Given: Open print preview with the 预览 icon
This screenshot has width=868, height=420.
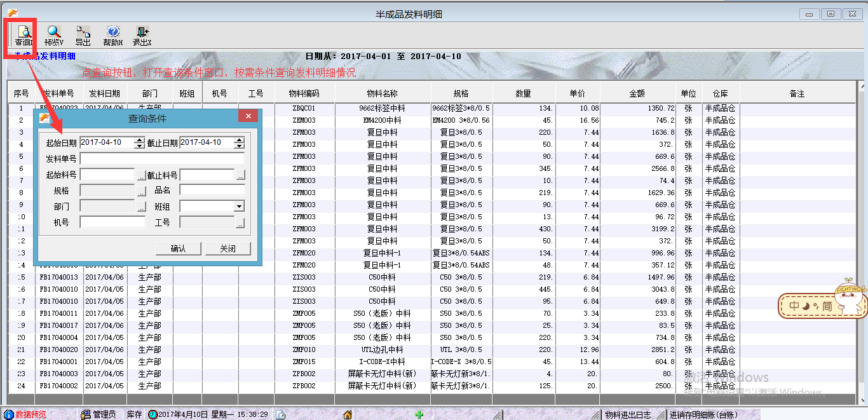Looking at the screenshot, I should point(54,36).
